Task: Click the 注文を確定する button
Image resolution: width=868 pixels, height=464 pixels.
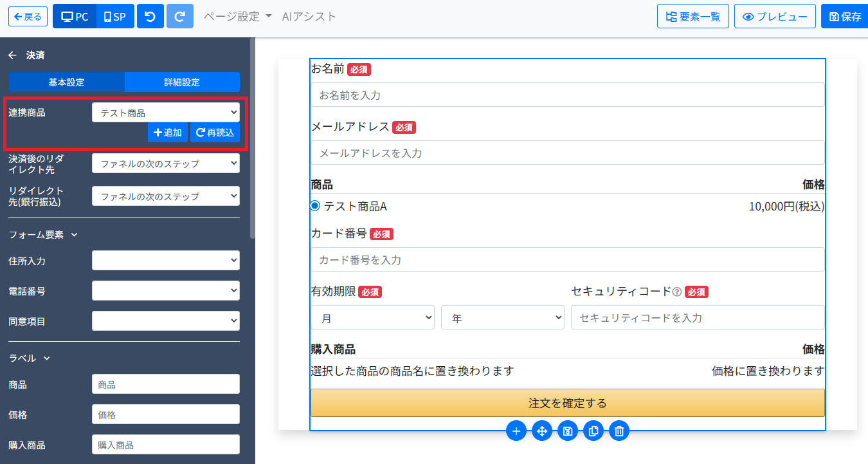Action: pyautogui.click(x=567, y=403)
